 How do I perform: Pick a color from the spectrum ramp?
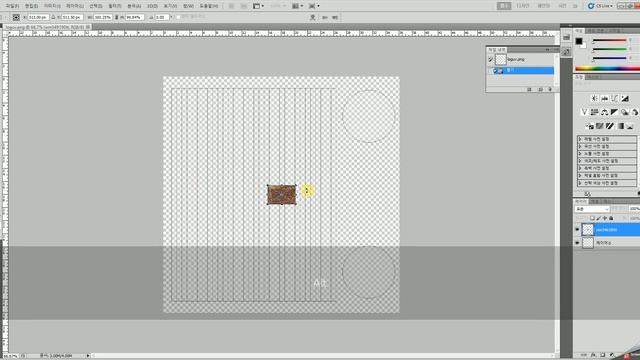(607, 68)
